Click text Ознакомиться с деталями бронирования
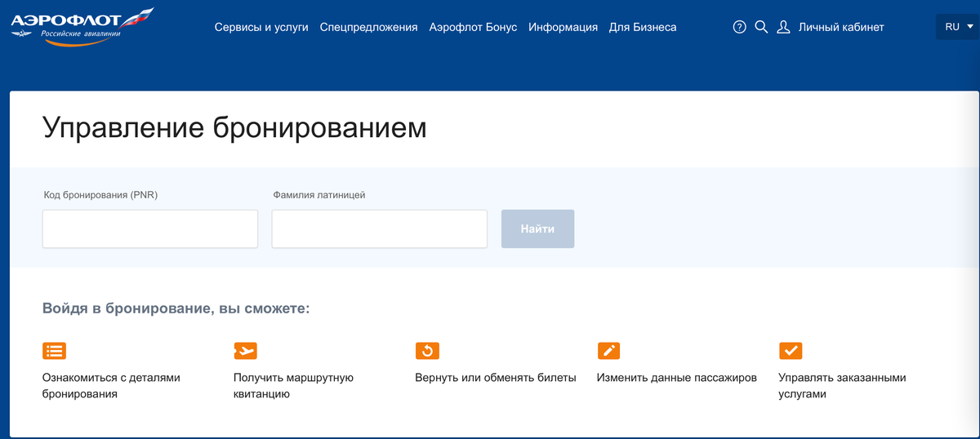The width and height of the screenshot is (980, 439). click(x=111, y=386)
